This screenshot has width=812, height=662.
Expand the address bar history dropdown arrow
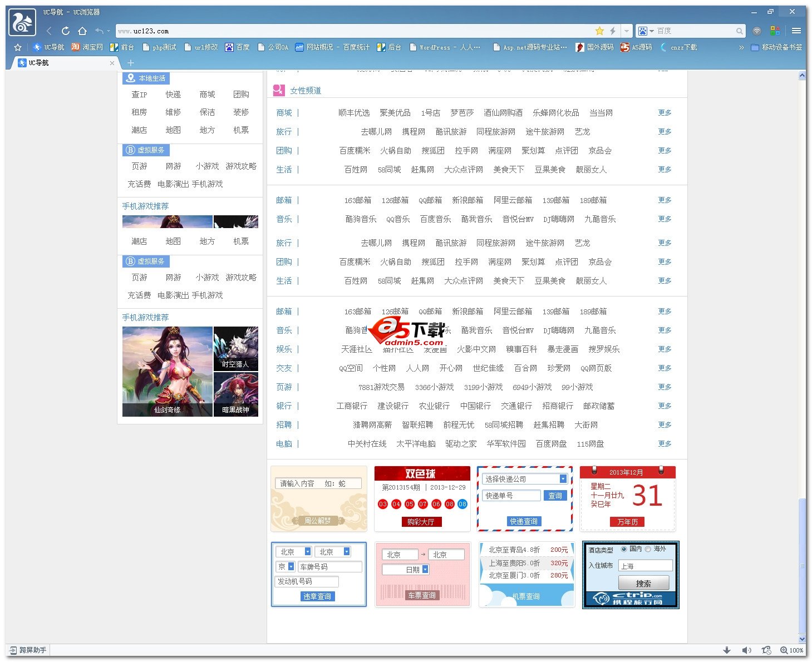pos(627,31)
